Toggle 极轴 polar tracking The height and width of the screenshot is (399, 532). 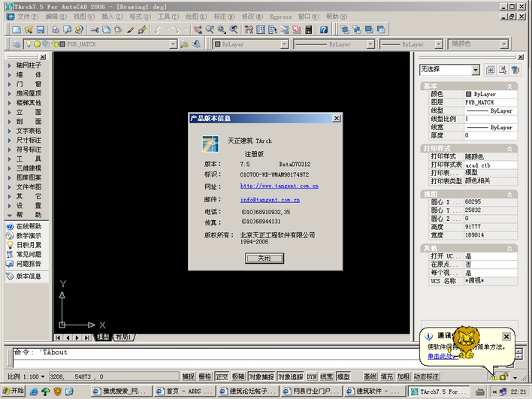coord(238,376)
